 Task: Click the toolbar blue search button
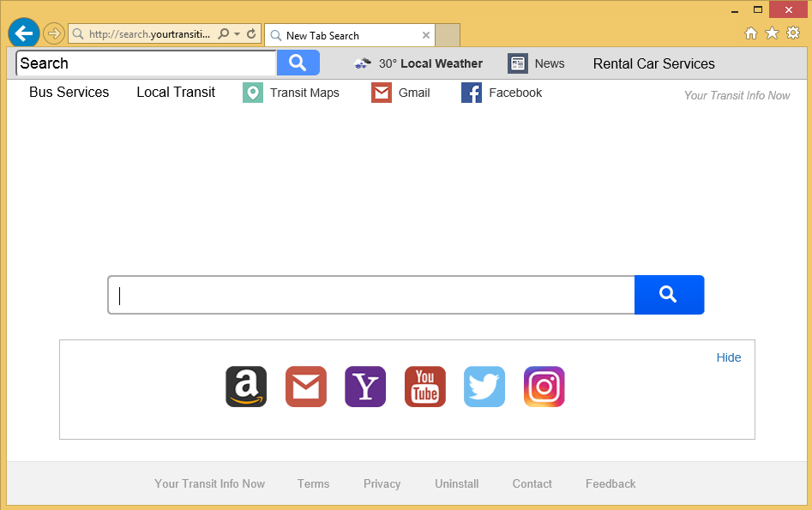click(298, 63)
